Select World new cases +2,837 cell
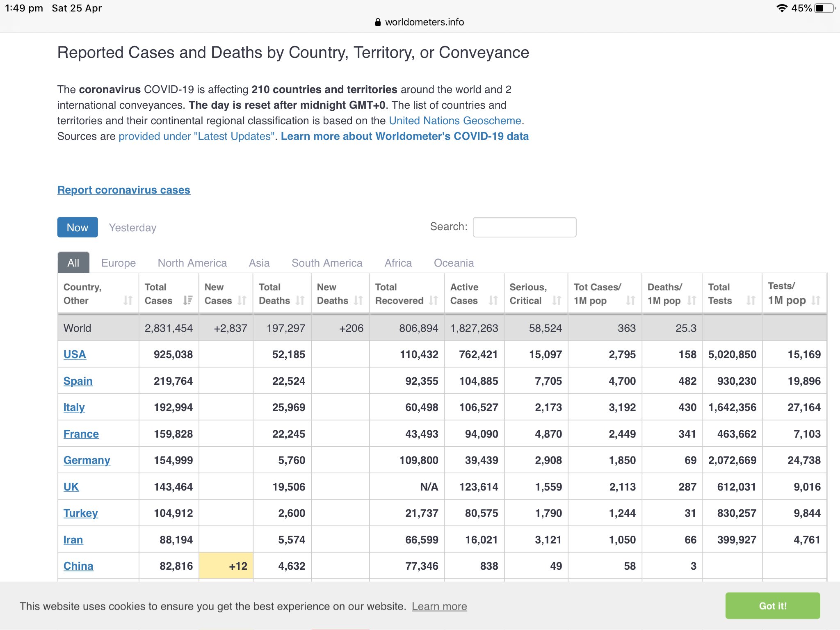 pyautogui.click(x=226, y=328)
